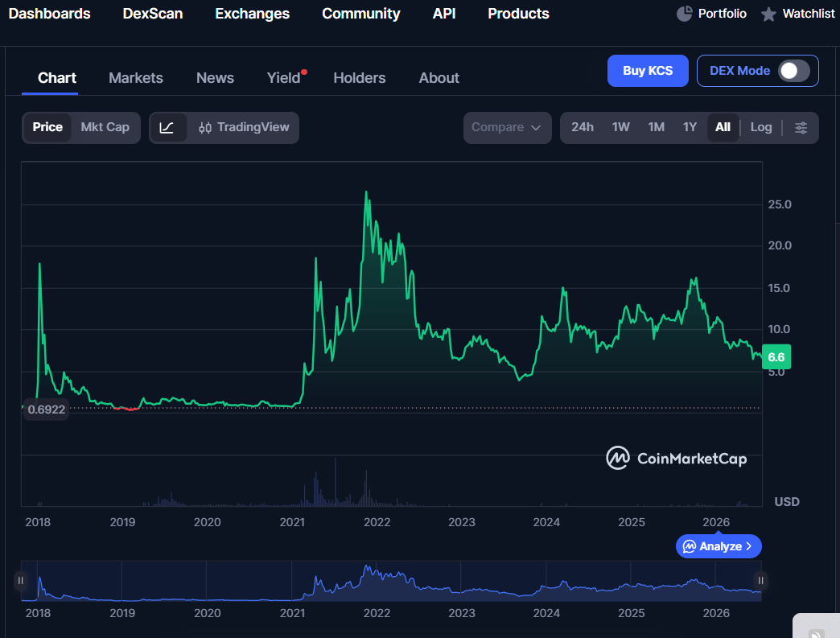This screenshot has height=638, width=840.
Task: Enable Log scale
Action: (x=760, y=127)
